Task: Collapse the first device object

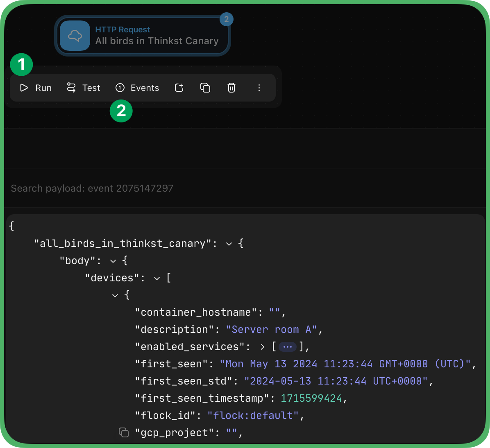Action: 115,295
